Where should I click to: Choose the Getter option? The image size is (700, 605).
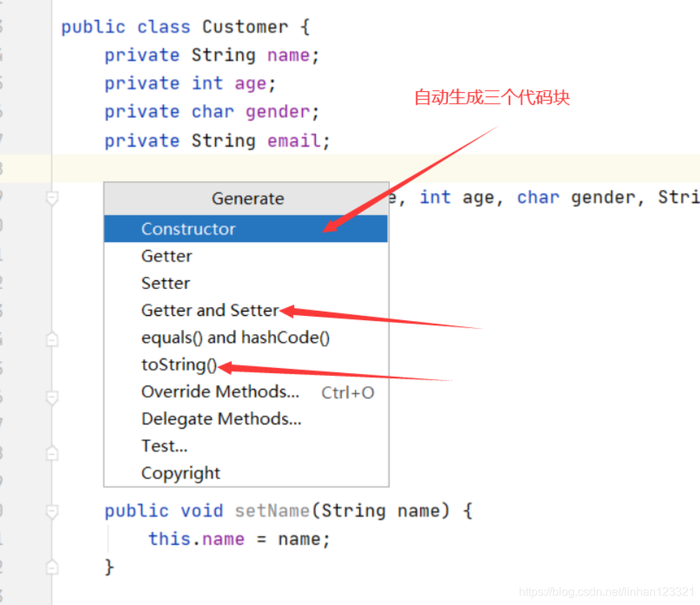click(x=246, y=256)
